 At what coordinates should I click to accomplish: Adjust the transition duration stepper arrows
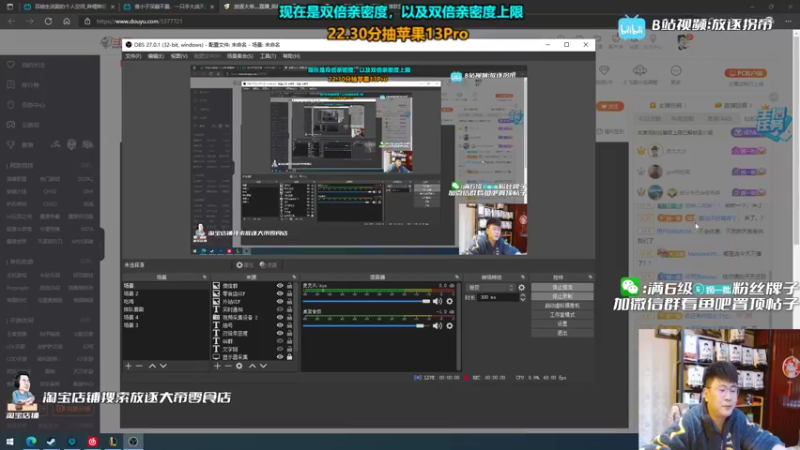tap(522, 297)
